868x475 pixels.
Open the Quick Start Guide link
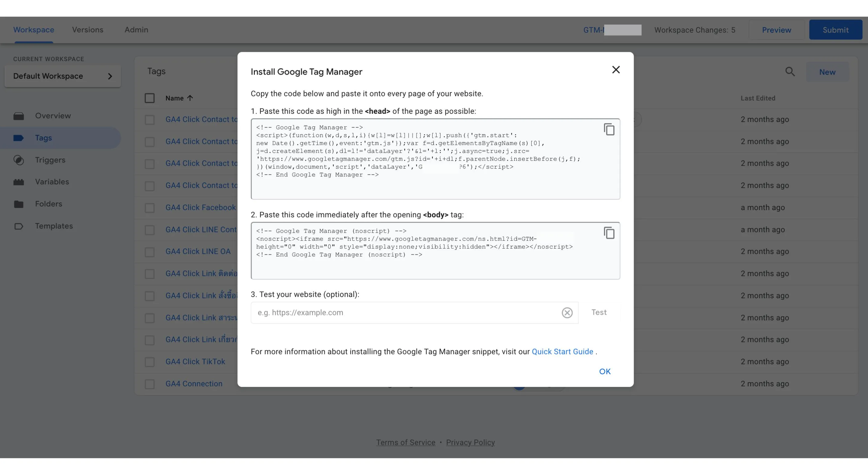562,352
